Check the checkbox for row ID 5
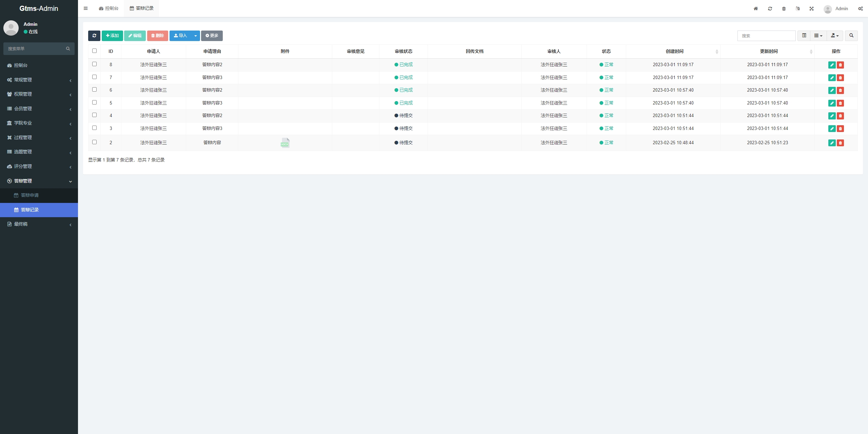Screen dimensions: 868x434 pyautogui.click(x=94, y=102)
